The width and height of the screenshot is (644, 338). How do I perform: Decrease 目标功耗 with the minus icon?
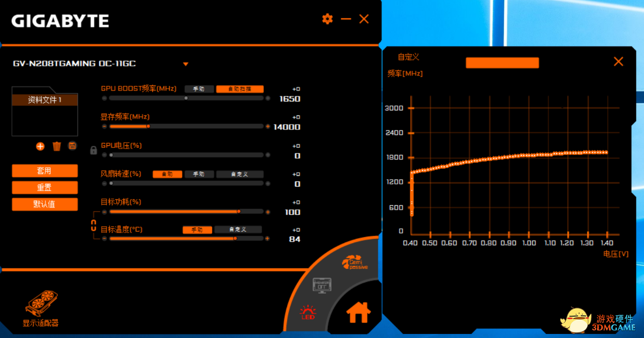click(x=105, y=211)
